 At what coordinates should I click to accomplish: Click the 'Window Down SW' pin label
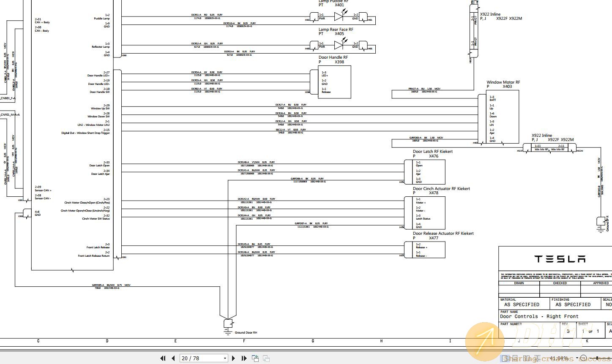[98, 117]
